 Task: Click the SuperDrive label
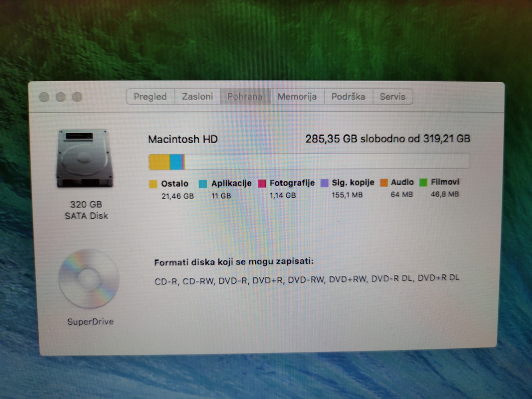tap(91, 322)
